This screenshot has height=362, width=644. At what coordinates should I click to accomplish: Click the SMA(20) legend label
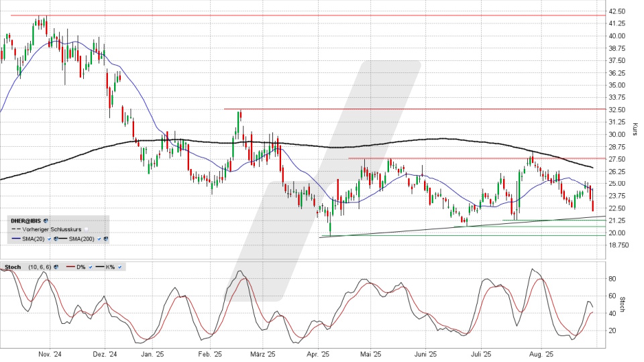[x=34, y=239]
